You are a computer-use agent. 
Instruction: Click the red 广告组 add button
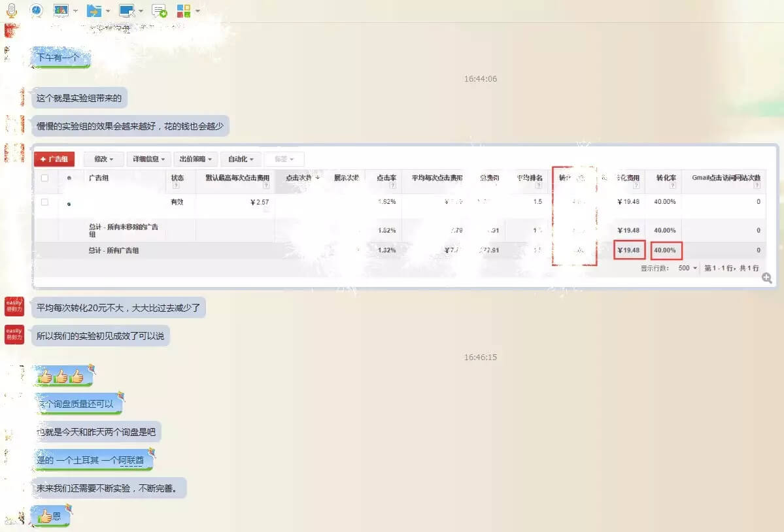54,159
